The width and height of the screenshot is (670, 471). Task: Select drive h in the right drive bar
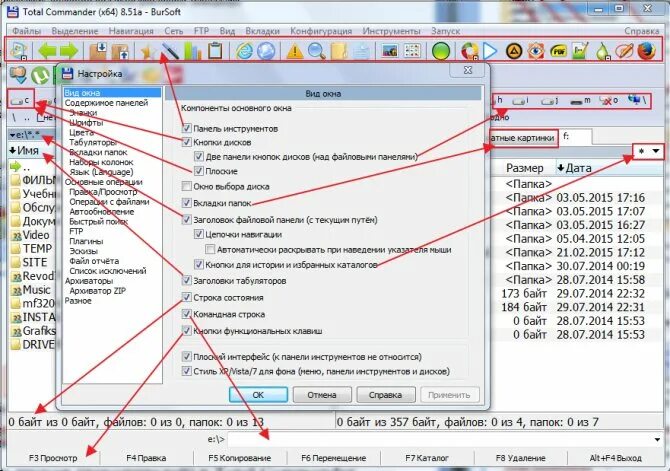pos(499,100)
